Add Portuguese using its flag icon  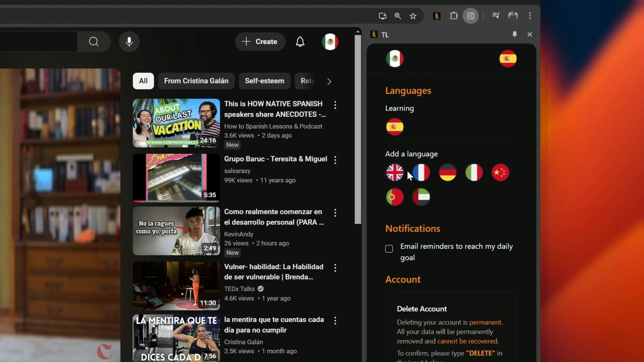[x=394, y=197]
